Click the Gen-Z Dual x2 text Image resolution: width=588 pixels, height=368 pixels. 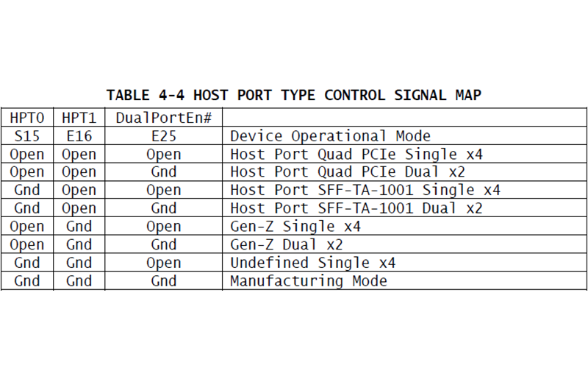[287, 244]
